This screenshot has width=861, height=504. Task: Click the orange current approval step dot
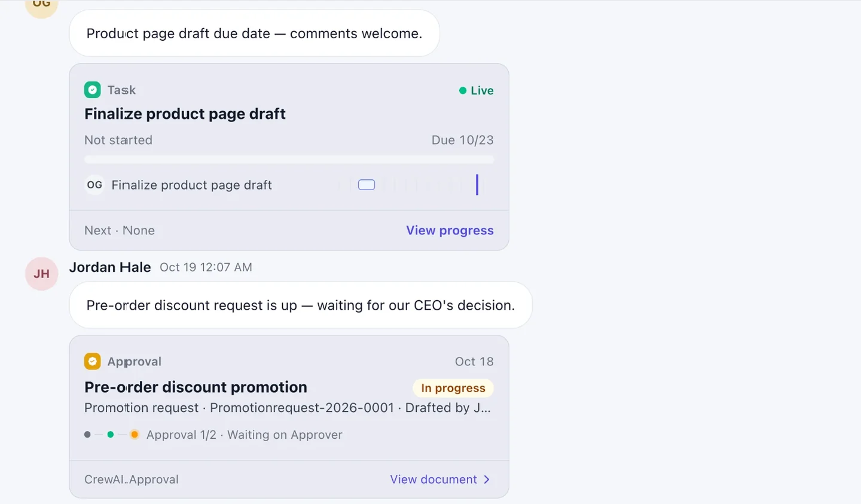(135, 435)
